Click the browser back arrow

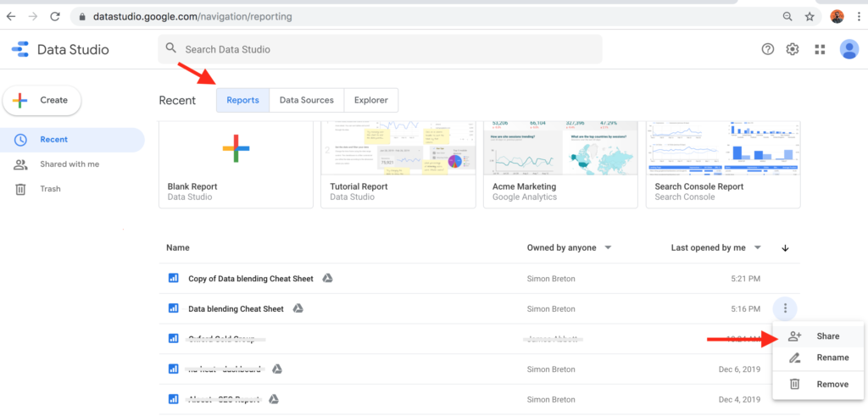(x=11, y=17)
